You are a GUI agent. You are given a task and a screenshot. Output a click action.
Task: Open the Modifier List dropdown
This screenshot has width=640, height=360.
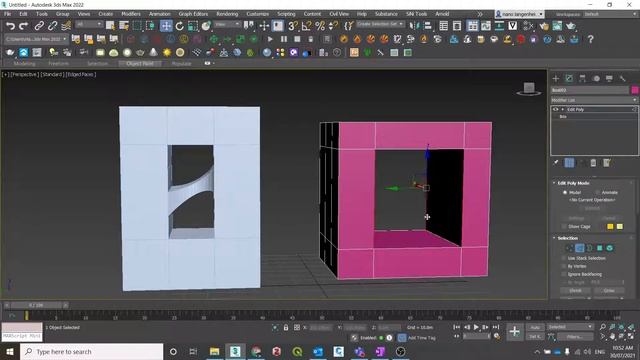click(x=594, y=100)
